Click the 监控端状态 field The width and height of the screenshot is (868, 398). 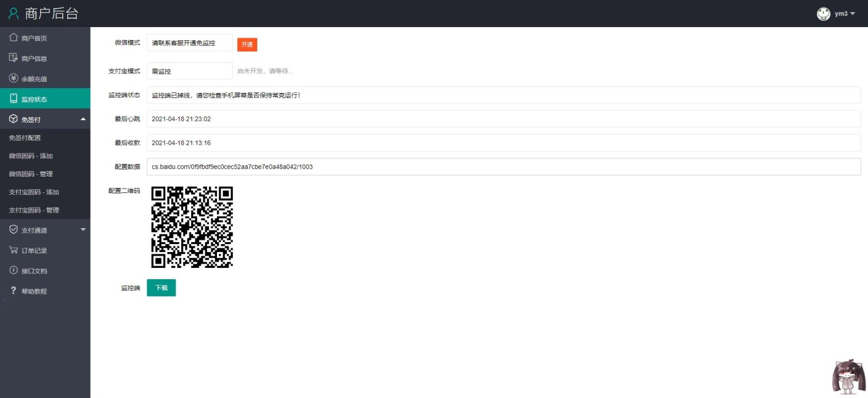coord(504,95)
